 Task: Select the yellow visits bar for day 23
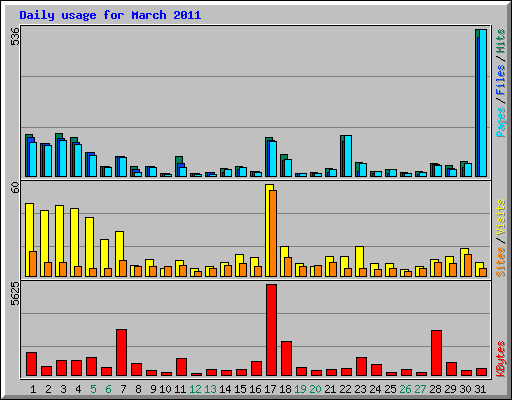pos(359,262)
